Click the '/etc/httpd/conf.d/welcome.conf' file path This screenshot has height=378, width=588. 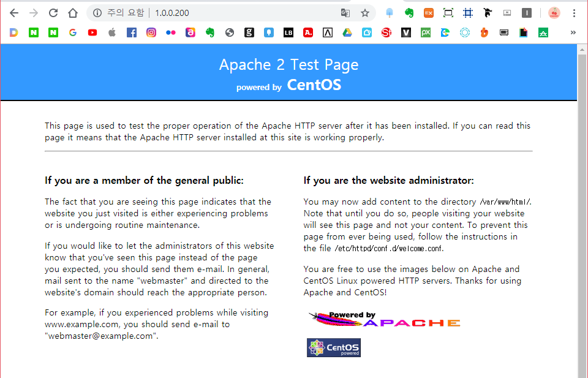pos(388,248)
